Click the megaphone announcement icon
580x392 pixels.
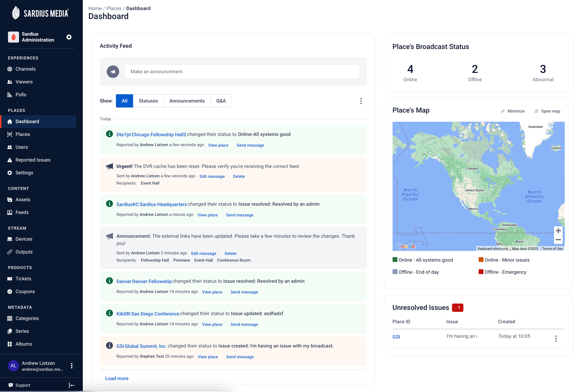(113, 72)
